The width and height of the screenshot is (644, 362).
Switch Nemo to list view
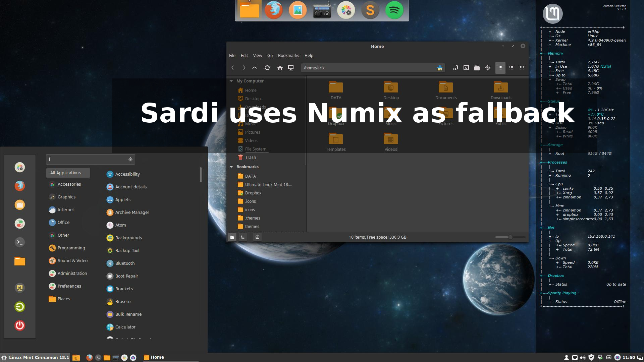point(511,68)
